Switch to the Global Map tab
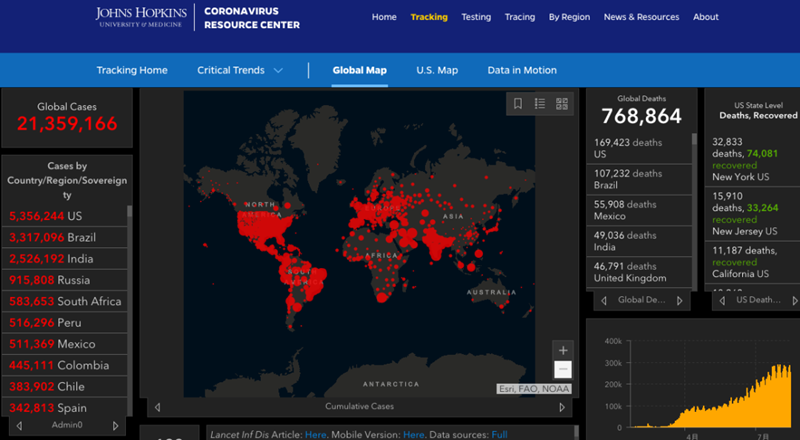800x440 pixels. pyautogui.click(x=359, y=70)
